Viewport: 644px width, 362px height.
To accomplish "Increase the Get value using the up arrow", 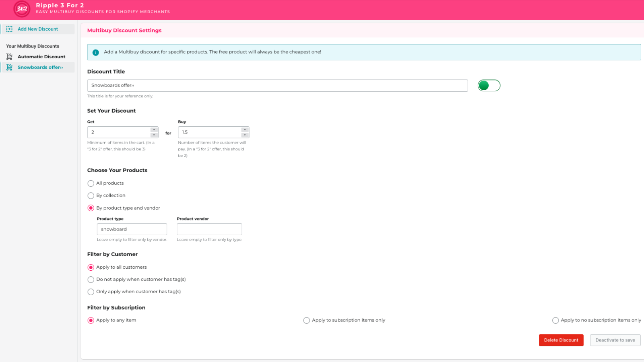I will 154,130.
